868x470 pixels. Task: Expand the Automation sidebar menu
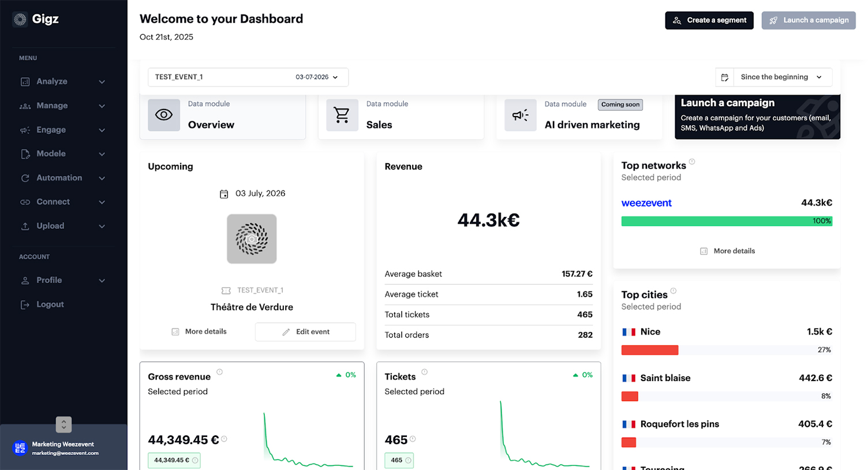pyautogui.click(x=62, y=178)
